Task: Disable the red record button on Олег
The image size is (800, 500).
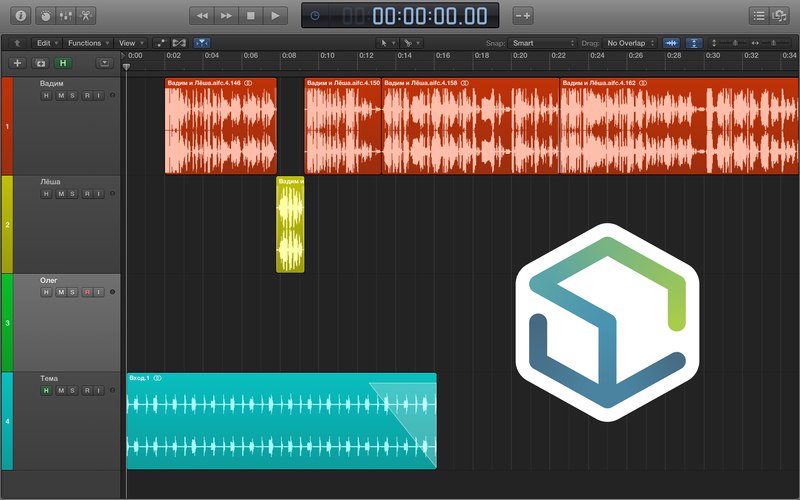Action: click(x=87, y=292)
